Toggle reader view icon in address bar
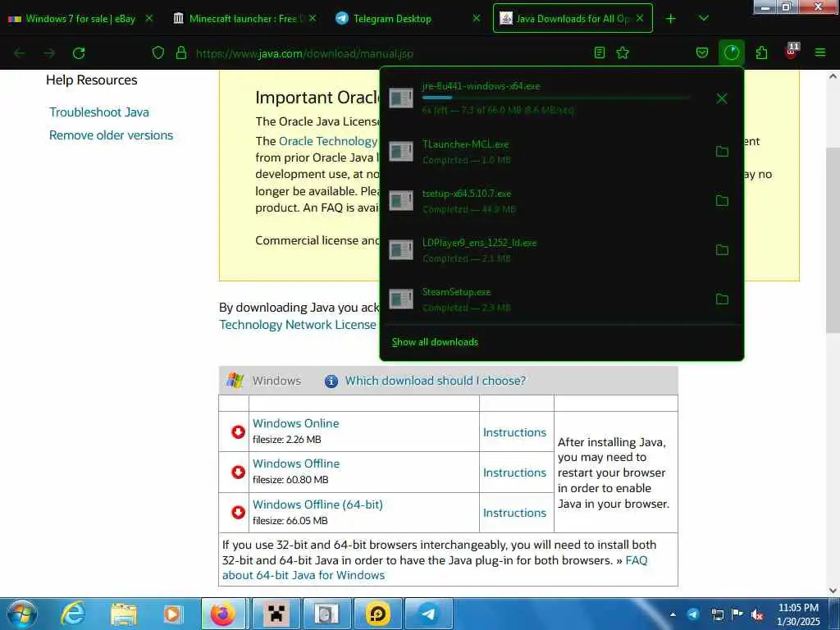The height and width of the screenshot is (630, 840). (600, 52)
